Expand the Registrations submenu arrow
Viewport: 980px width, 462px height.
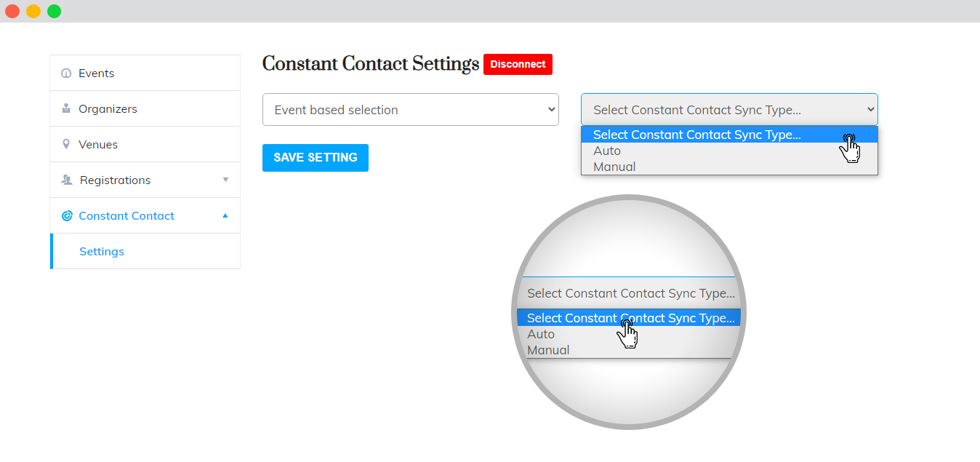225,180
